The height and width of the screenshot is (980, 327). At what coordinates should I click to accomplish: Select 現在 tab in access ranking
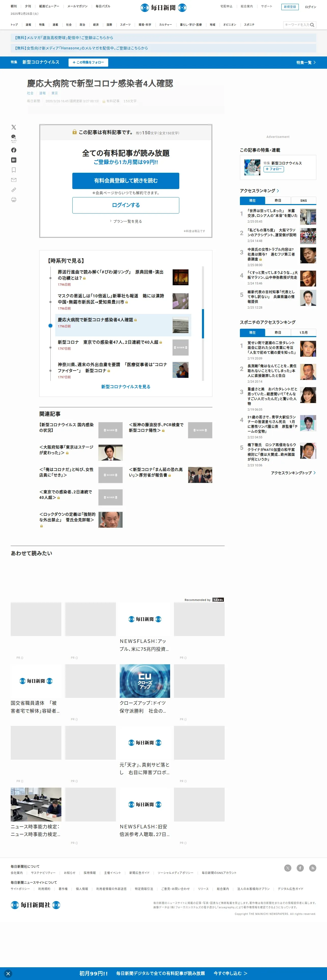[252, 200]
